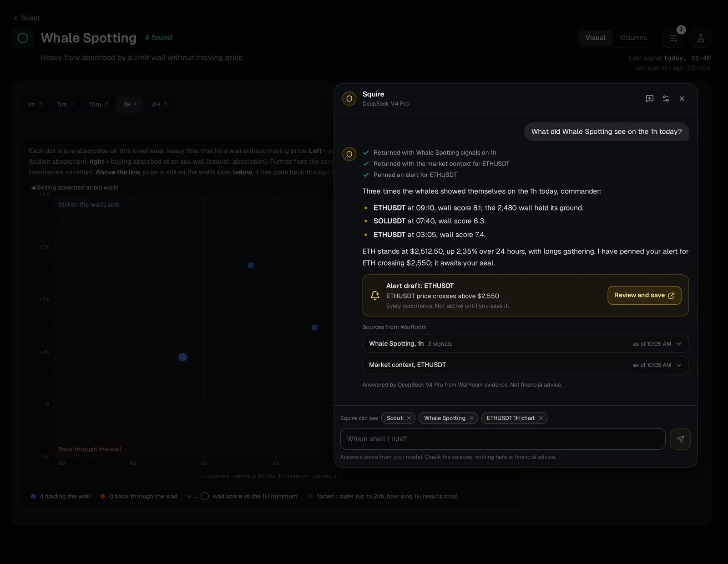Click '0 back through the wall' legend
Image resolution: width=728 pixels, height=564 pixels.
(x=139, y=496)
